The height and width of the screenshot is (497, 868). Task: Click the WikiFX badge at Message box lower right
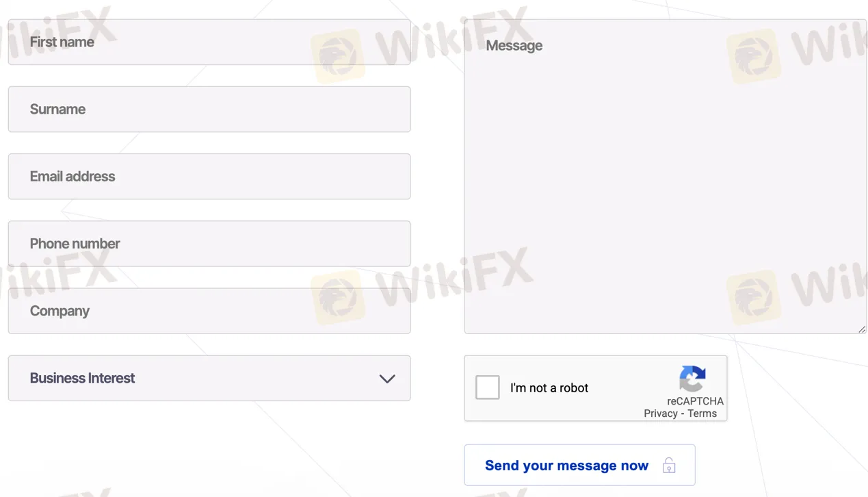(x=754, y=297)
